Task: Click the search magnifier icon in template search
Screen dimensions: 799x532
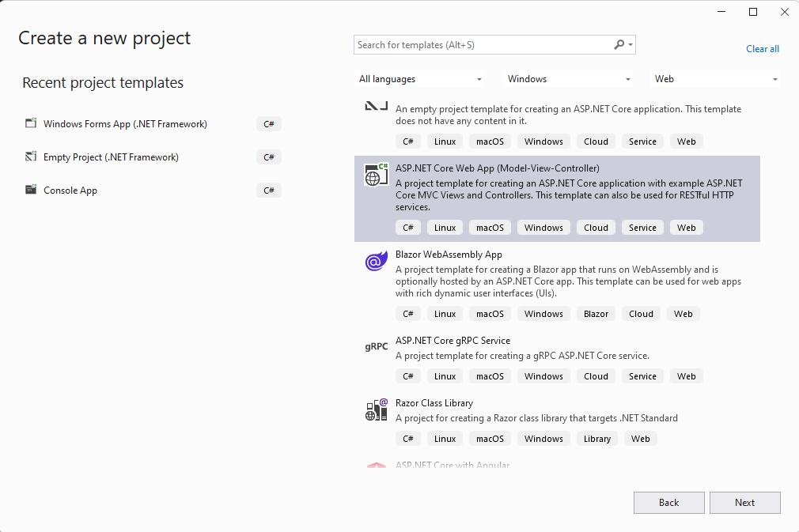Action: pos(619,45)
